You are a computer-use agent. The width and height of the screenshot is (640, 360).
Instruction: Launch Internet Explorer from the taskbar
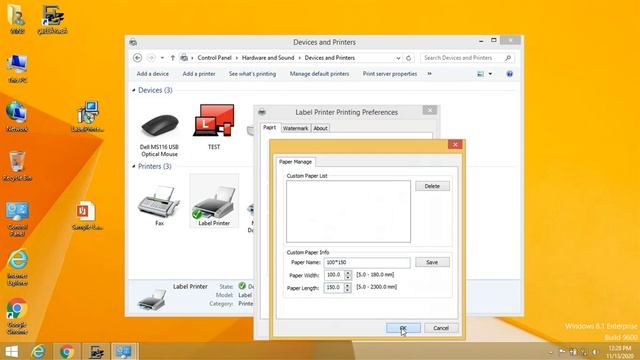click(x=39, y=351)
